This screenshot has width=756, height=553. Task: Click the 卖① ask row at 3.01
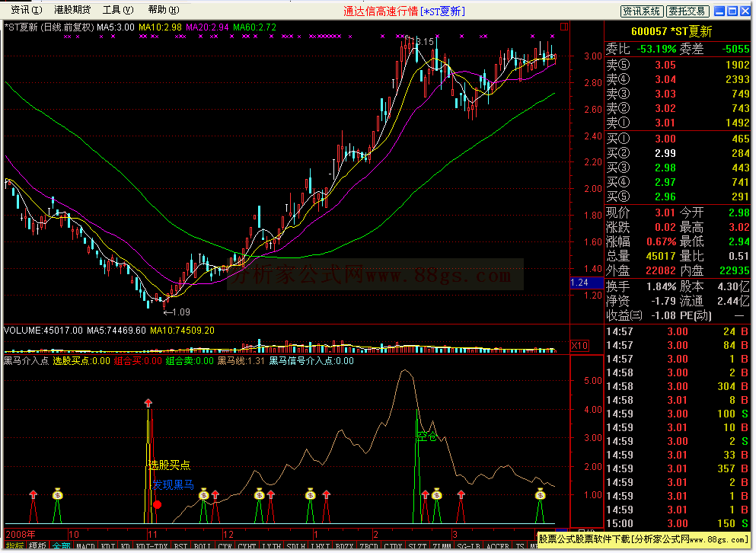[678, 123]
